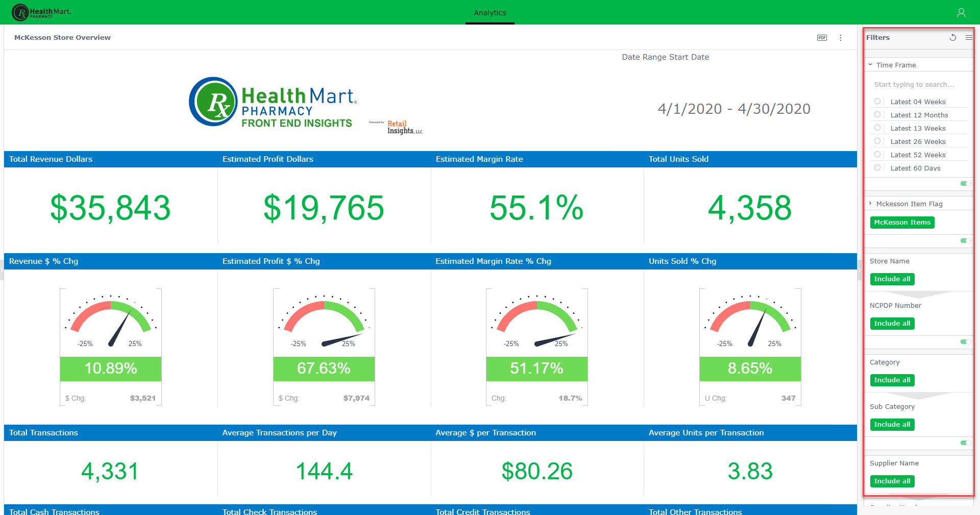Collapse the Time Frame filter section

click(870, 65)
